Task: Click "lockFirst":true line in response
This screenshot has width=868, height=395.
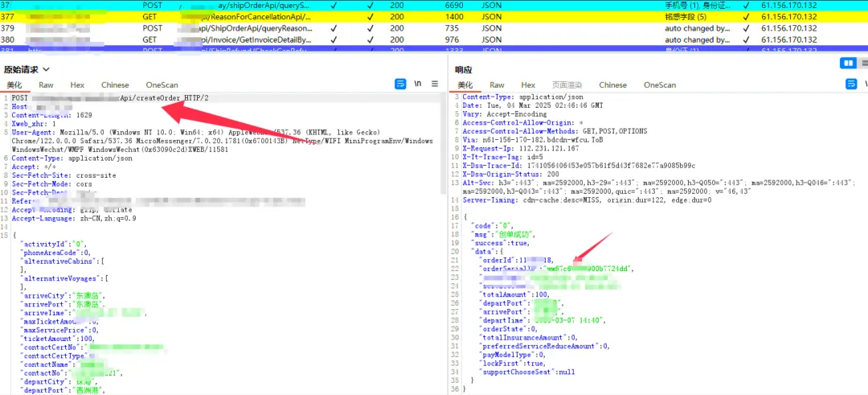Action: coord(513,364)
